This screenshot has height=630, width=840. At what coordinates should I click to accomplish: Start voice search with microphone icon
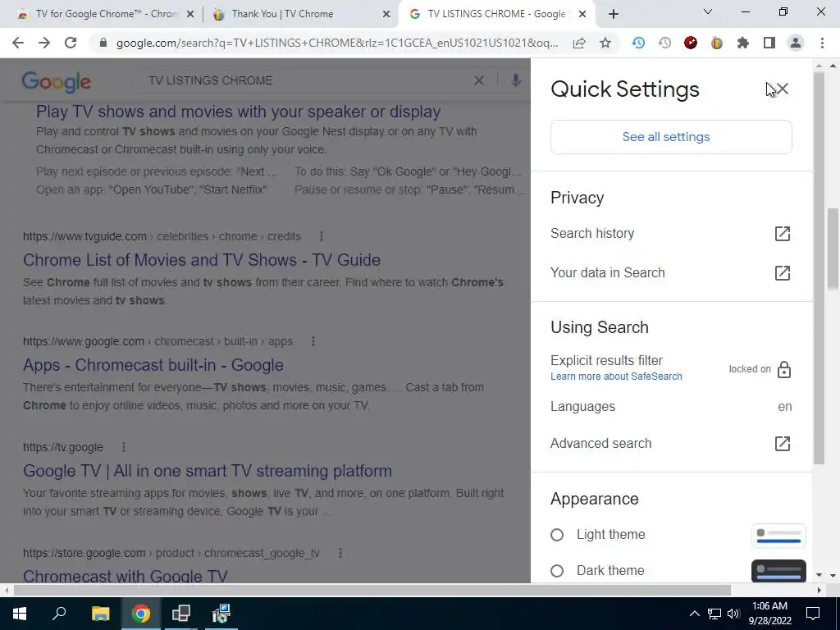(515, 80)
